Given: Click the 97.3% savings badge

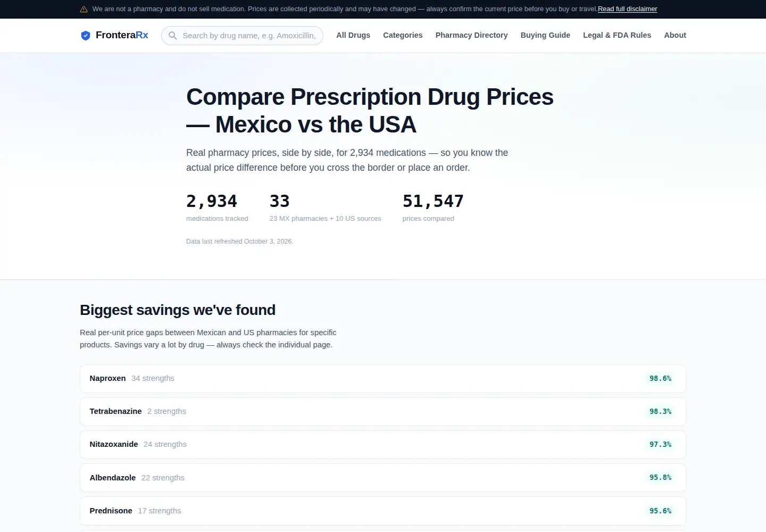Looking at the screenshot, I should coord(660,445).
